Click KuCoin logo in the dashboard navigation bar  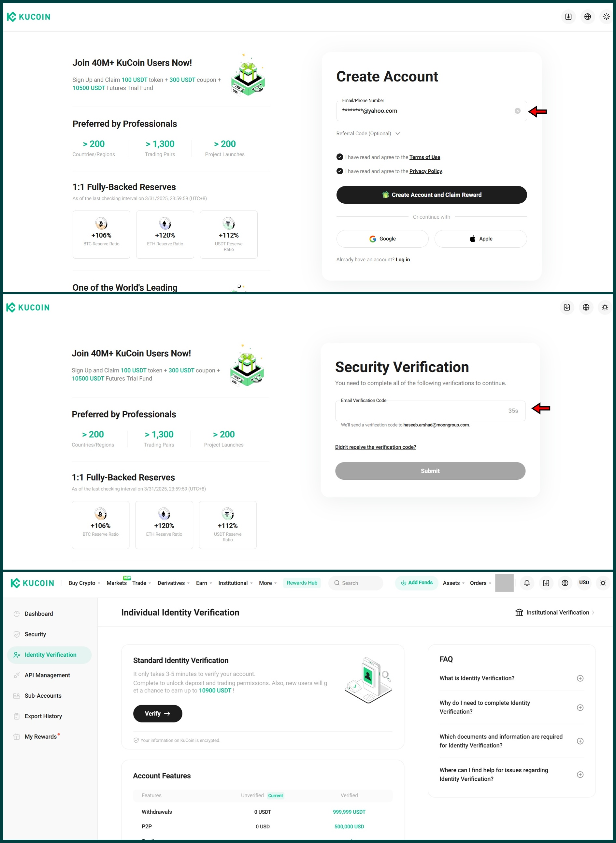(33, 583)
